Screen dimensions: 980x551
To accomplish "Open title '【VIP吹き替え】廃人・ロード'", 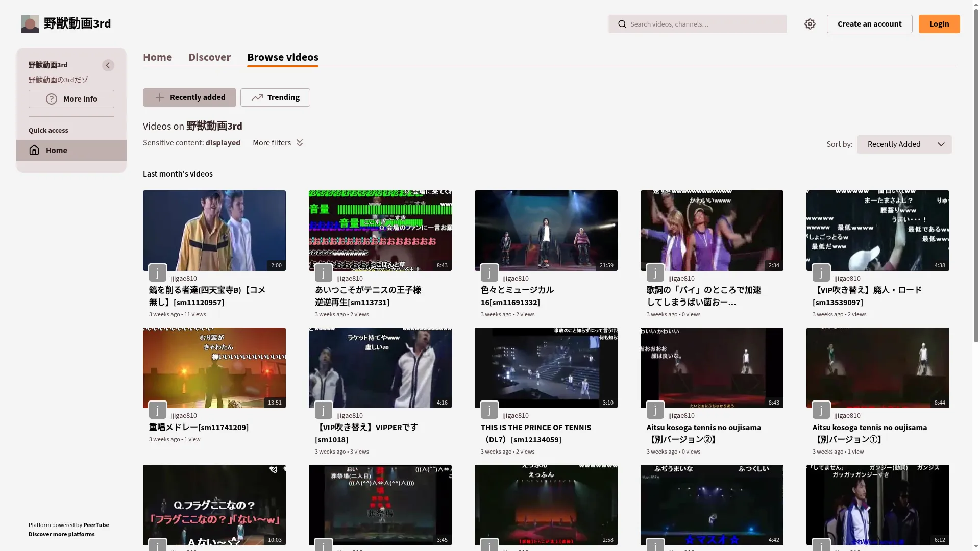I will (x=867, y=296).
